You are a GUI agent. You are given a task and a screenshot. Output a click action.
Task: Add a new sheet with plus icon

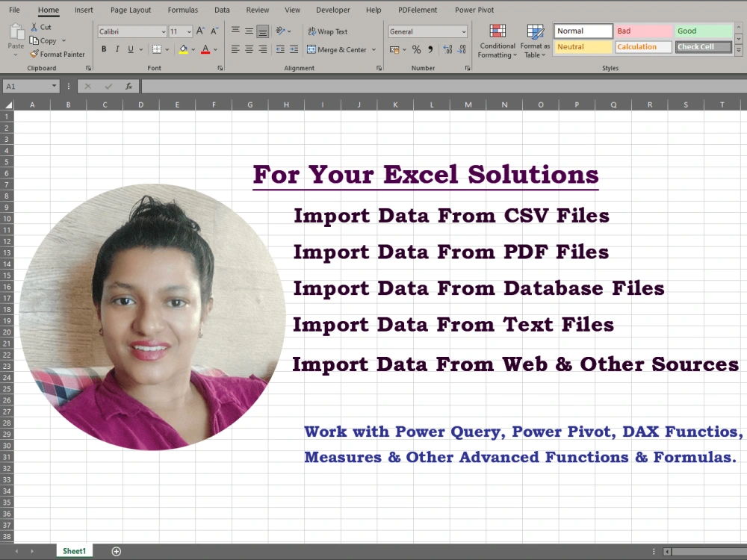(x=117, y=551)
